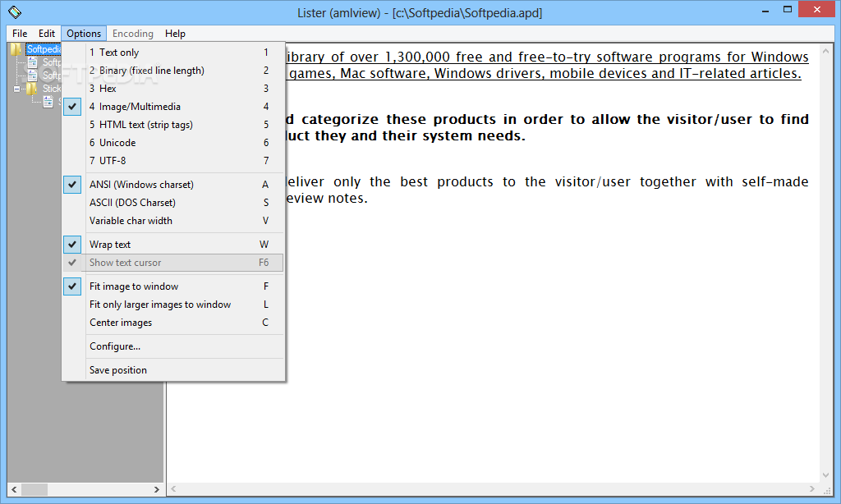This screenshot has height=504, width=841.
Task: Click Save position entry
Action: click(173, 370)
